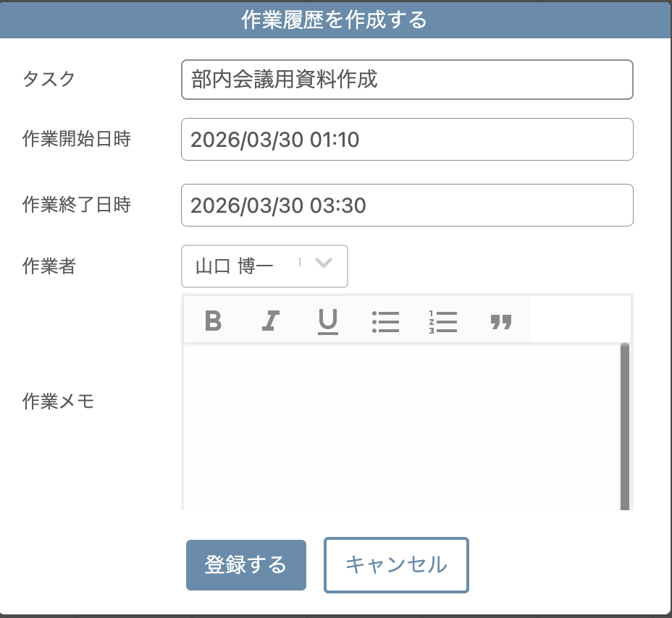Click the 作業履歴を作成する title bar
Viewport: 672px width, 618px height.
point(336,20)
